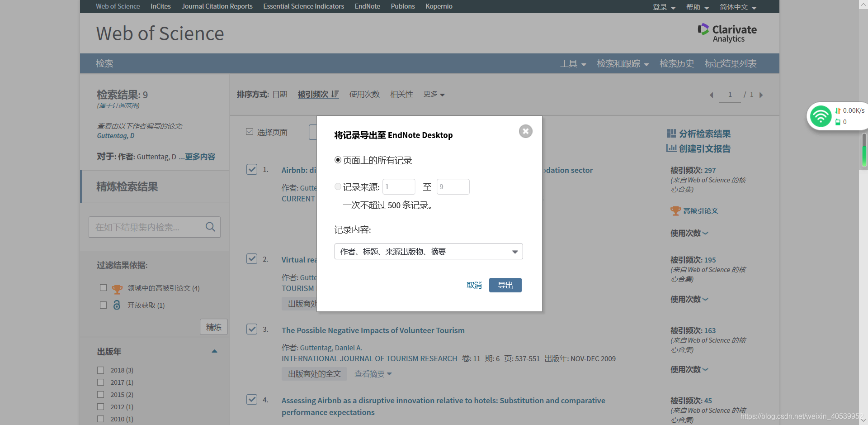
Task: Expand the 工具 dropdown menu
Action: click(x=573, y=64)
